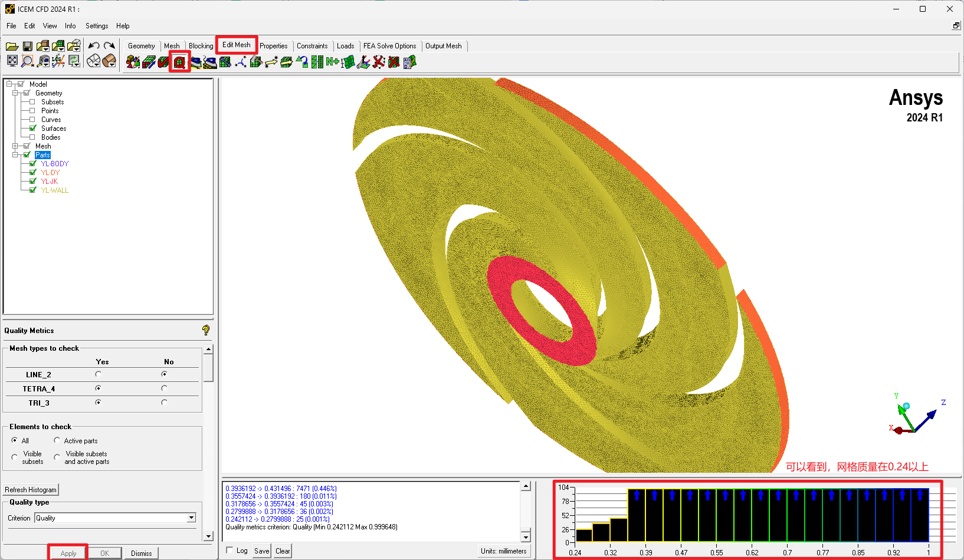Click the Apply button
964x560 pixels.
(x=68, y=553)
